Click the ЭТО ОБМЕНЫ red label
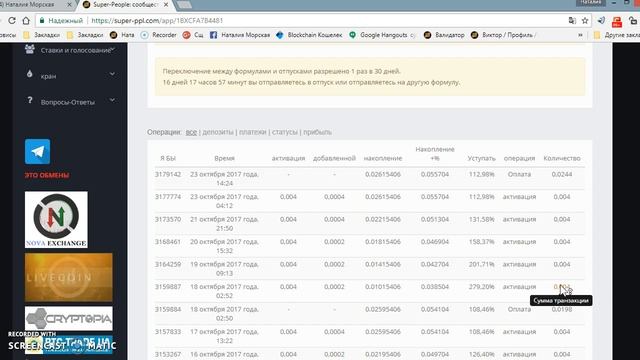640x360 pixels. coord(47,176)
